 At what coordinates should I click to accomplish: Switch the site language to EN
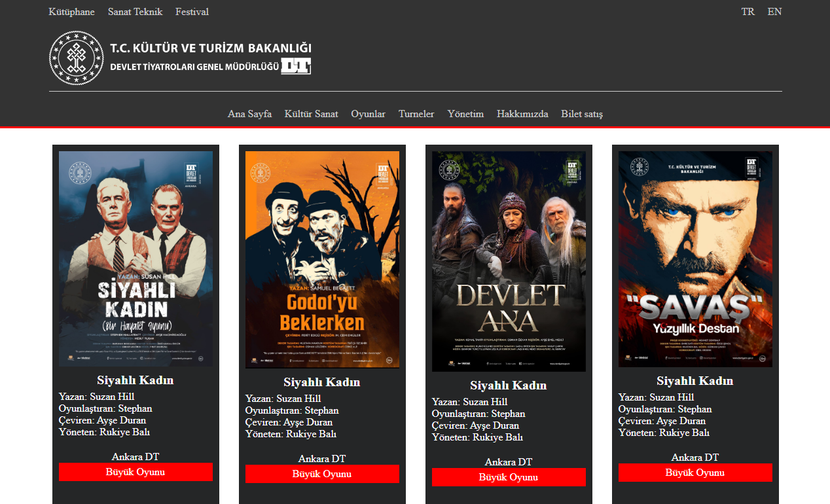[x=774, y=12]
